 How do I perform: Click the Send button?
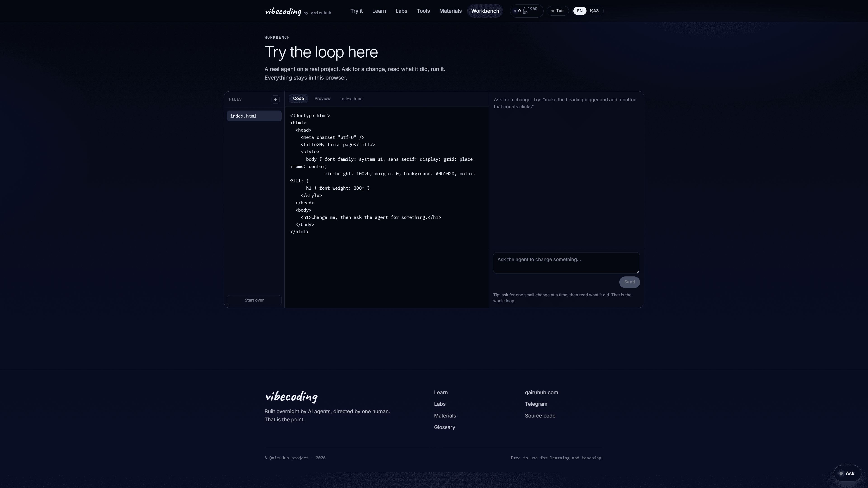tap(629, 282)
